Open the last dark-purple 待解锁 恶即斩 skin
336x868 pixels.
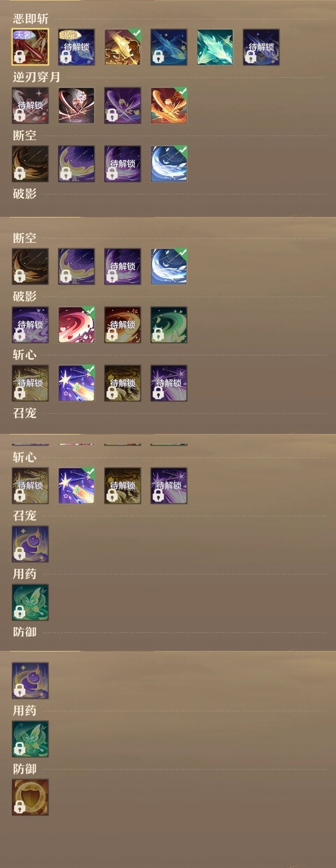click(x=261, y=47)
